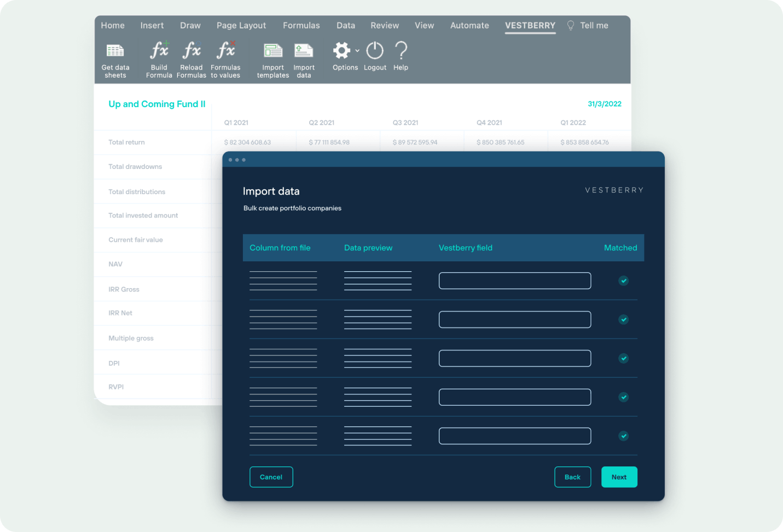This screenshot has height=532, width=783.
Task: Click Next in Import data dialog
Action: coord(619,477)
